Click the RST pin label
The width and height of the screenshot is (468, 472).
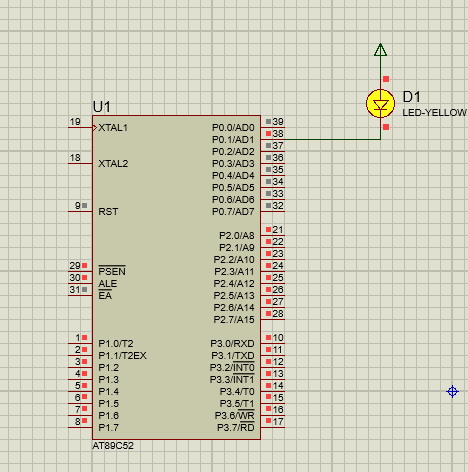[108, 212]
